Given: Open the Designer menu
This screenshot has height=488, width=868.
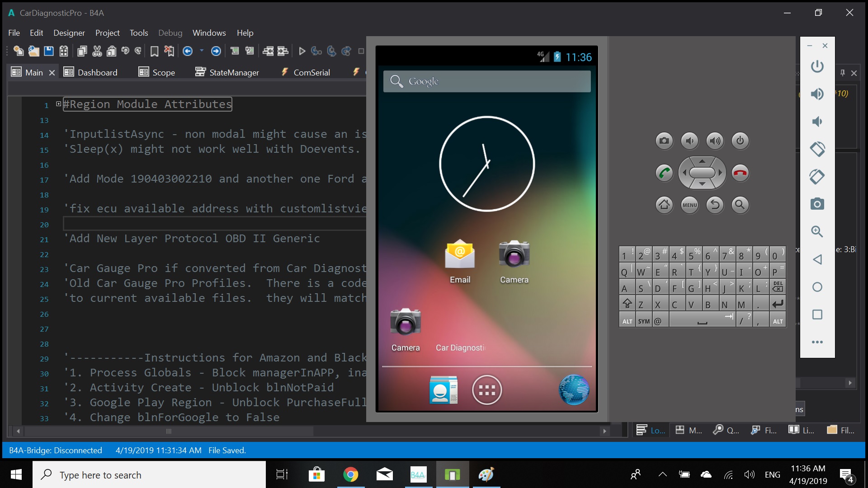Looking at the screenshot, I should point(69,33).
